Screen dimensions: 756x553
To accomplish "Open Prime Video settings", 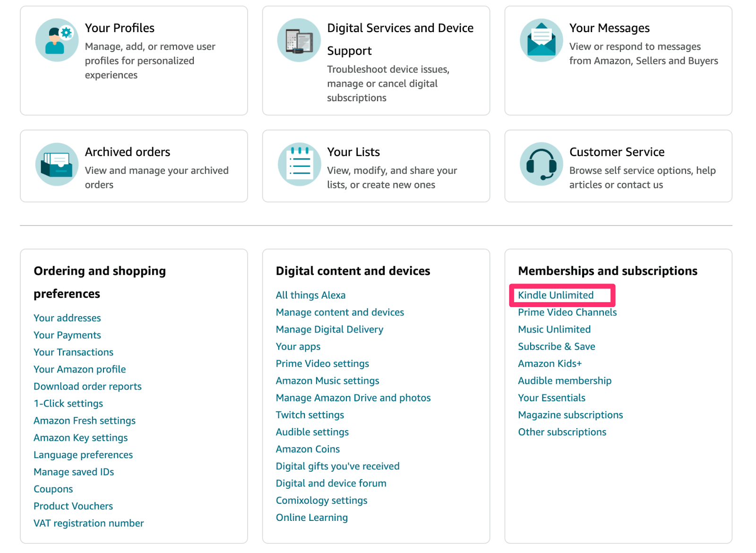I will (322, 363).
